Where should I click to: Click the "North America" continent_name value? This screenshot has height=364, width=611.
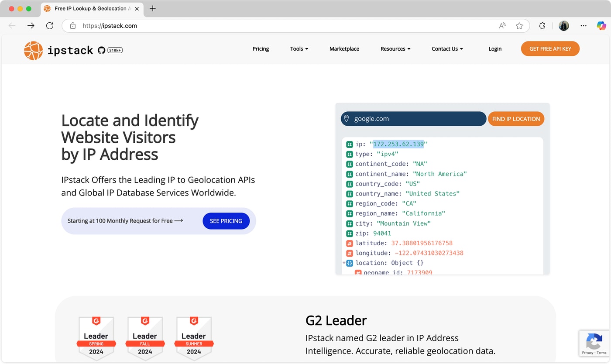[x=440, y=174]
